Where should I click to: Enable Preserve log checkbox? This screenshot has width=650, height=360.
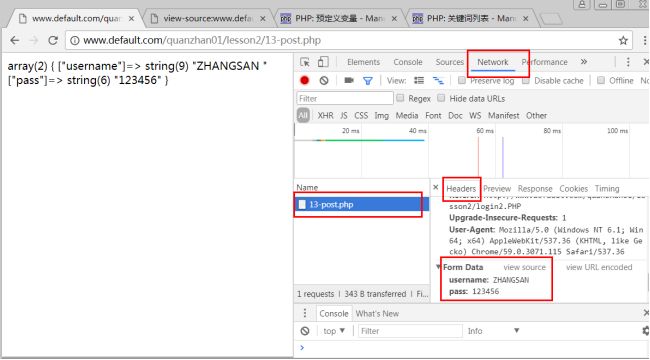[461, 80]
